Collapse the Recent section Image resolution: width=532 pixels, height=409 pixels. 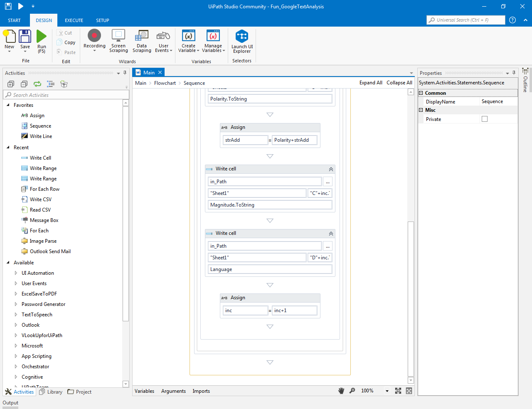pyautogui.click(x=8, y=148)
